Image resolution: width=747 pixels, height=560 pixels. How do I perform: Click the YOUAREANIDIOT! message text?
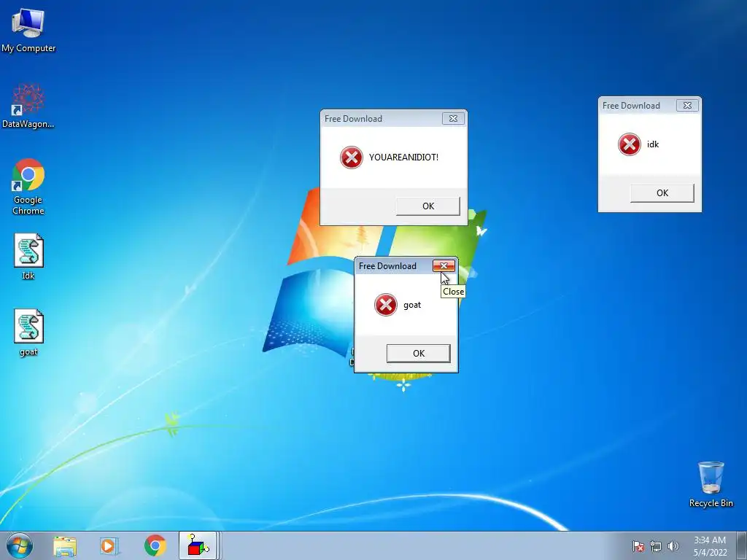tap(403, 157)
